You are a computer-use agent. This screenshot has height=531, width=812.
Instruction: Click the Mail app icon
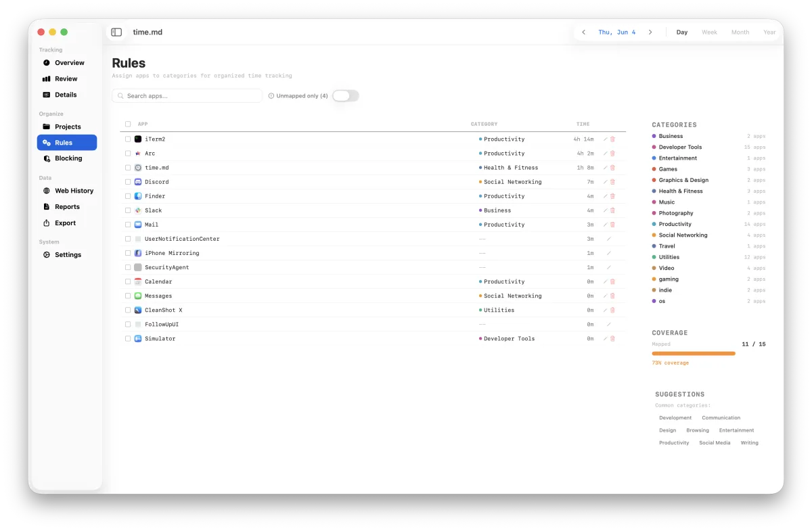[138, 225]
